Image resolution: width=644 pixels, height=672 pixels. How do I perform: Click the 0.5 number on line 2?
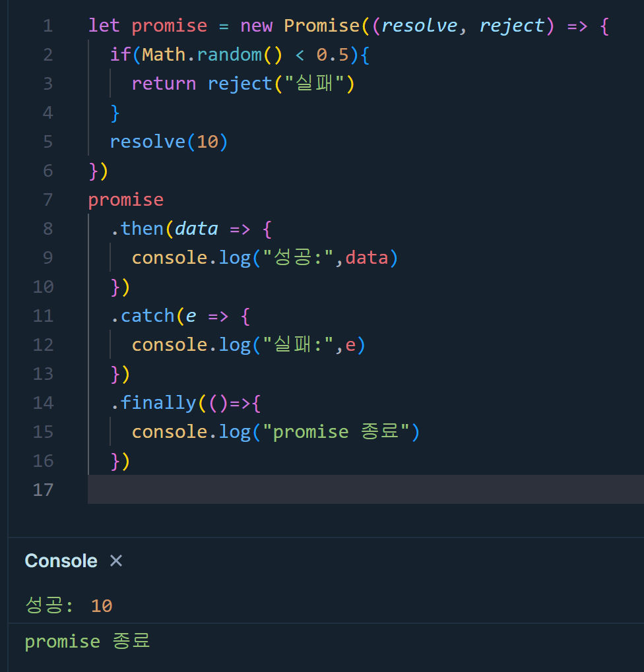pos(333,55)
